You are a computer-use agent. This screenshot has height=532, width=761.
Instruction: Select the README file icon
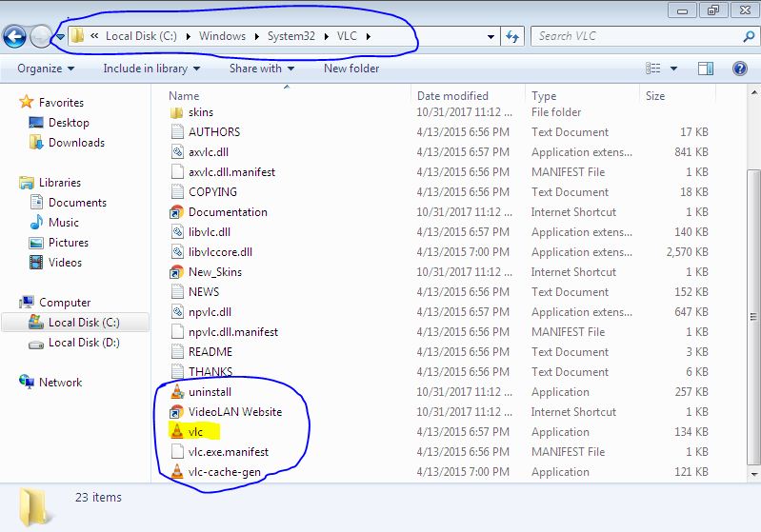click(177, 351)
